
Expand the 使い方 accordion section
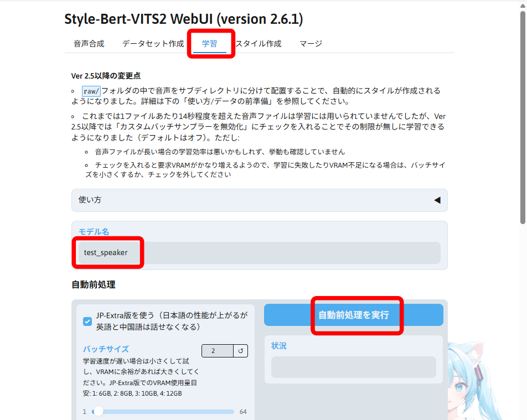coord(260,200)
